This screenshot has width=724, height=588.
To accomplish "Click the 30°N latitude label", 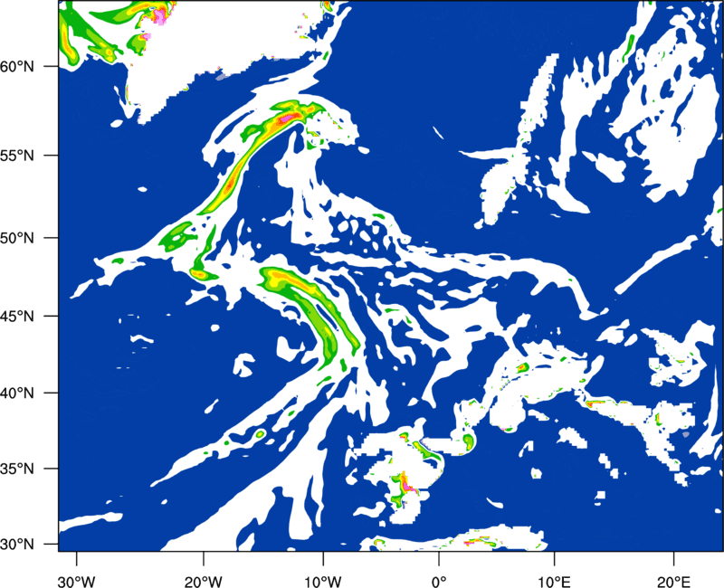I will click(x=17, y=545).
